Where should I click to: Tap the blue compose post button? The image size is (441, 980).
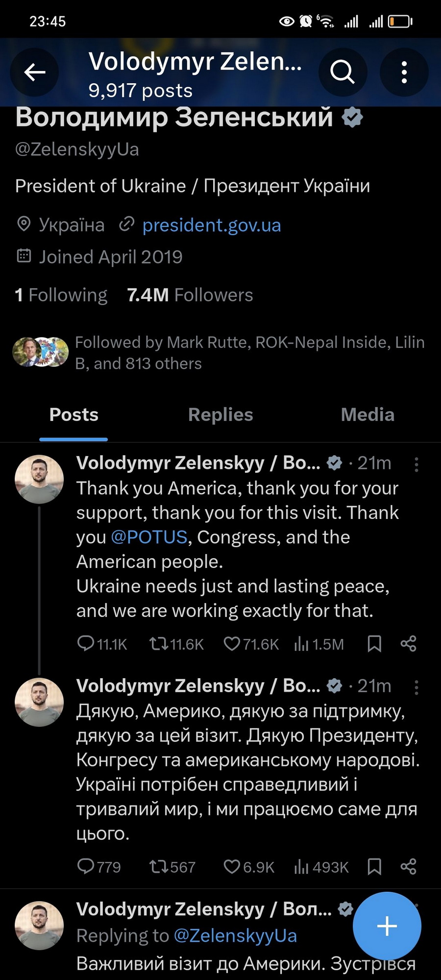pyautogui.click(x=387, y=926)
